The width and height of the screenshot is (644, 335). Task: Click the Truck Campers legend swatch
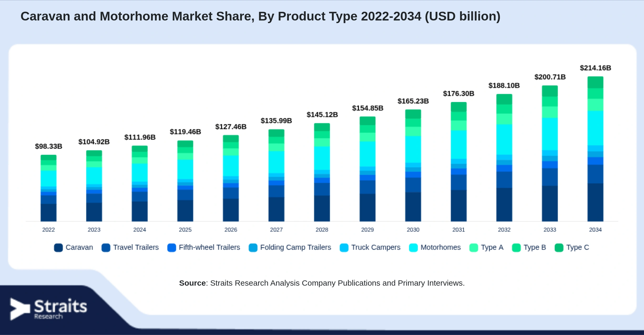tap(344, 248)
